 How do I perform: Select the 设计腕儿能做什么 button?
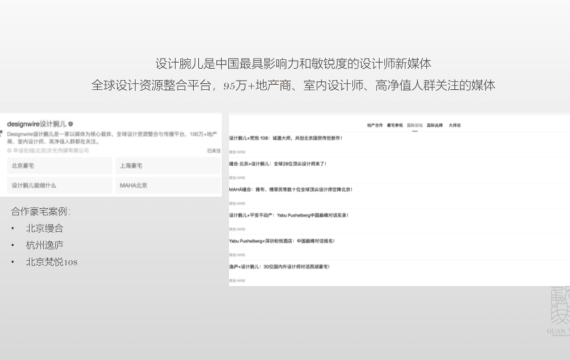pyautogui.click(x=60, y=185)
